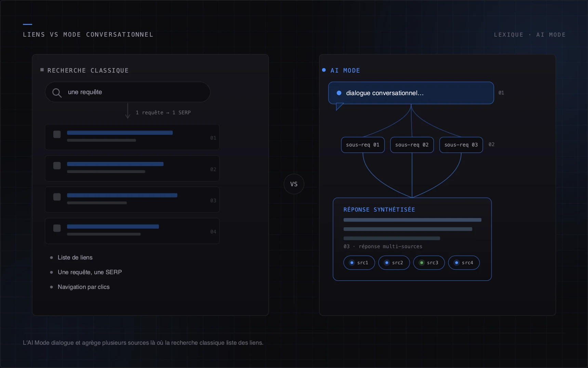Click the 'dialogue conversationnel…' bubble
588x368 pixels.
pyautogui.click(x=411, y=93)
